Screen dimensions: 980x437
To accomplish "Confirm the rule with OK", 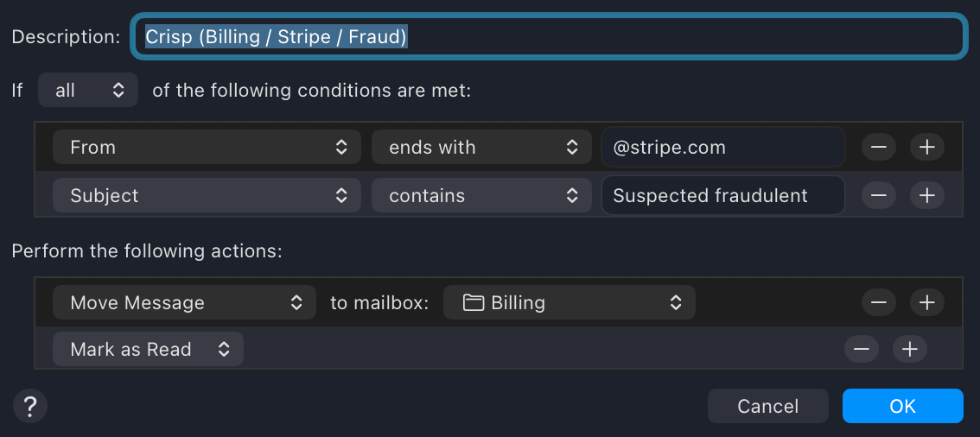I will point(902,406).
